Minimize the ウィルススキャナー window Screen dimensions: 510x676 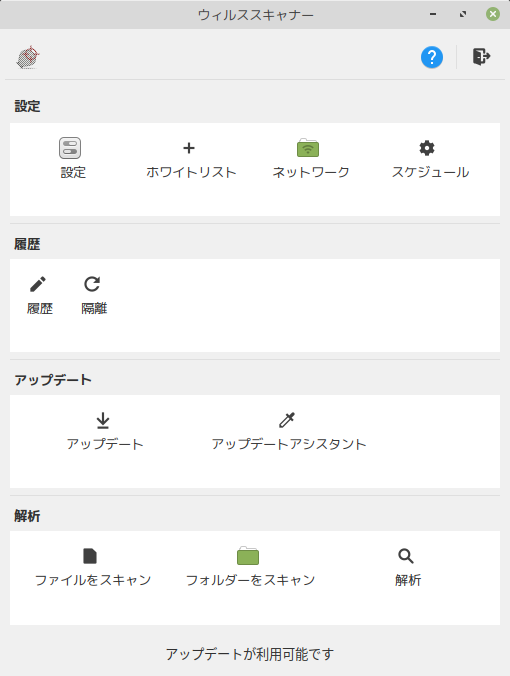point(433,14)
